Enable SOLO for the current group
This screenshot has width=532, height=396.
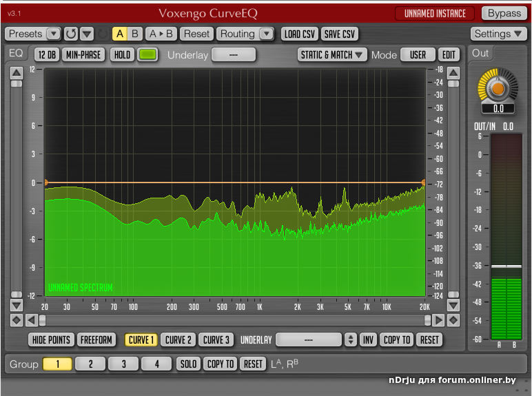[x=187, y=364]
